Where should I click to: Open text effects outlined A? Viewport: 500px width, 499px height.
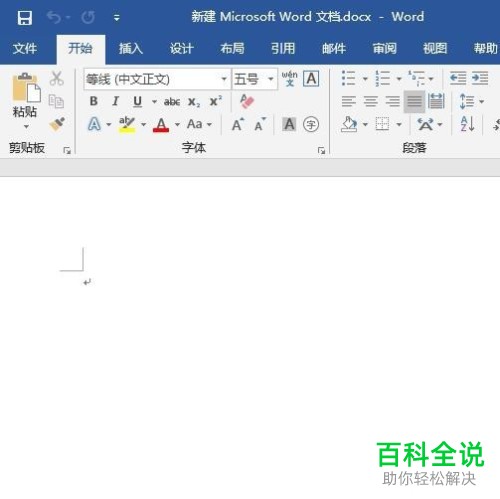pyautogui.click(x=94, y=124)
